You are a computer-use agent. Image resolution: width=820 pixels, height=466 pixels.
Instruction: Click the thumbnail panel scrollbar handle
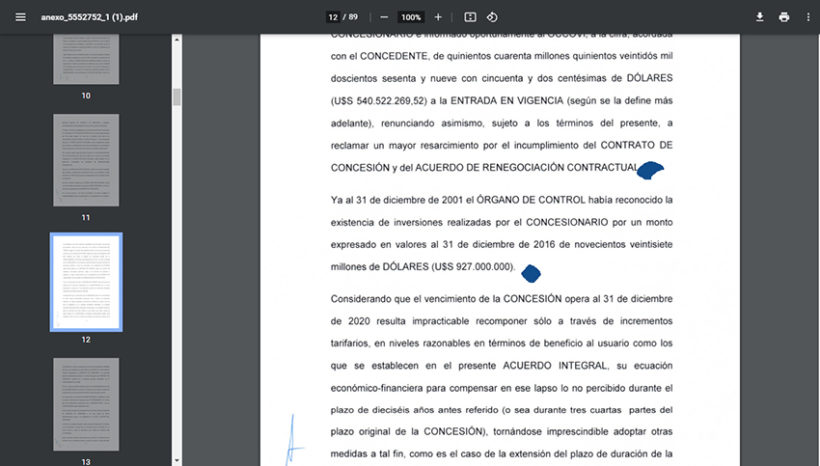coord(177,97)
